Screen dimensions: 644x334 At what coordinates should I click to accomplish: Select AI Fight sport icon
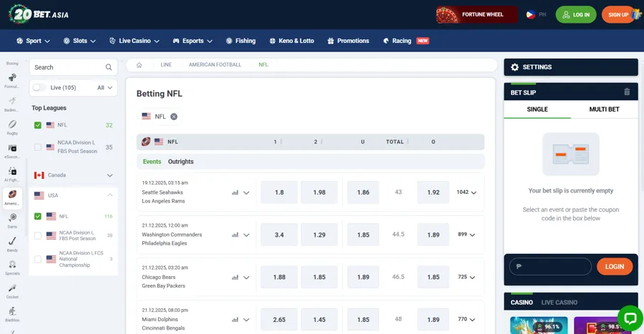(12, 175)
